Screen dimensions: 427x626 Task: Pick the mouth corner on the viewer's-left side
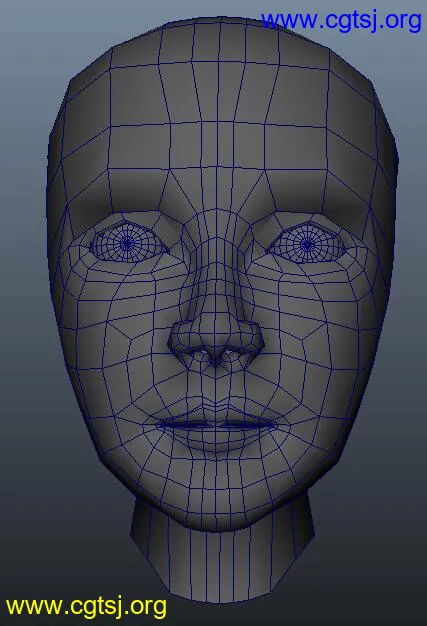click(x=159, y=426)
